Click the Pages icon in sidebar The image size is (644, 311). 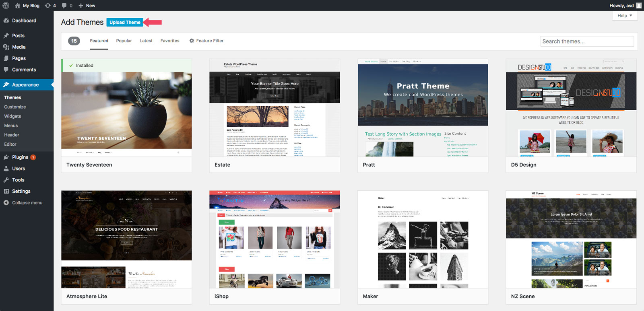click(6, 58)
